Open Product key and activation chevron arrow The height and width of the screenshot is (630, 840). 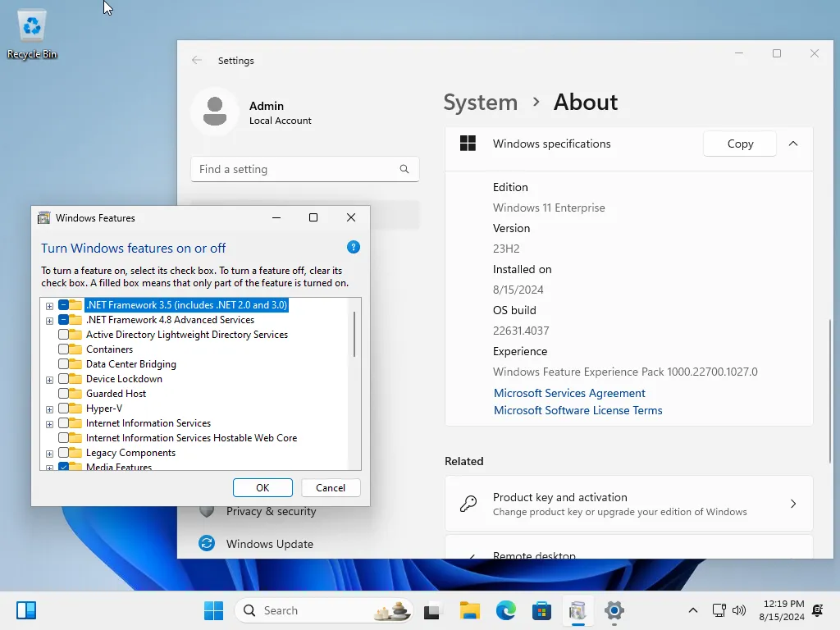[793, 504]
